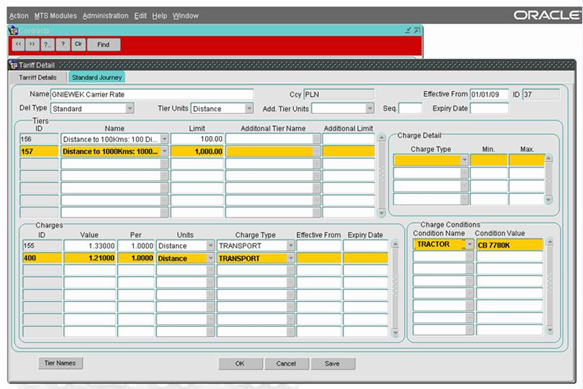The image size is (583, 389).
Task: Open the Del Type dropdown
Action: (129, 109)
